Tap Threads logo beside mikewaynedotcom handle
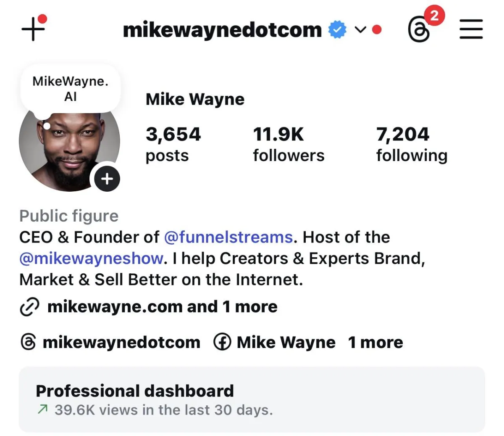Viewport: 504px width, 436px height. coord(28,342)
